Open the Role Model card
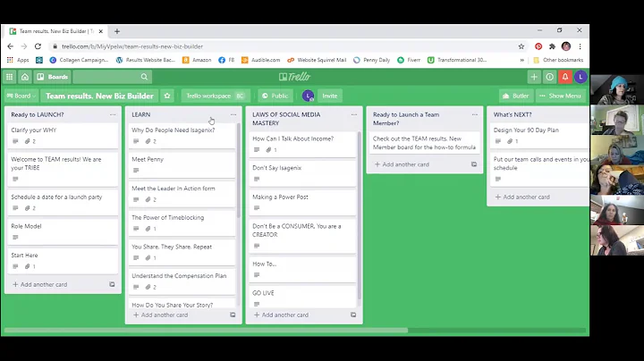 [x=63, y=231]
